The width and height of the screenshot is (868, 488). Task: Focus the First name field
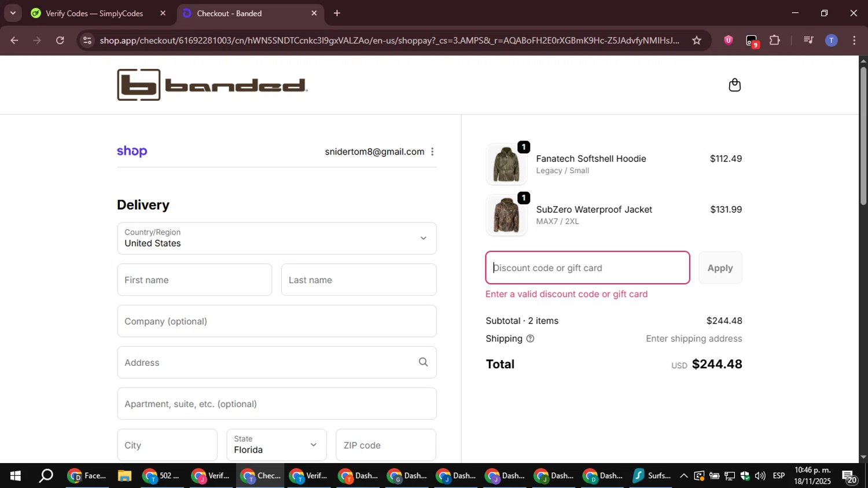(194, 280)
